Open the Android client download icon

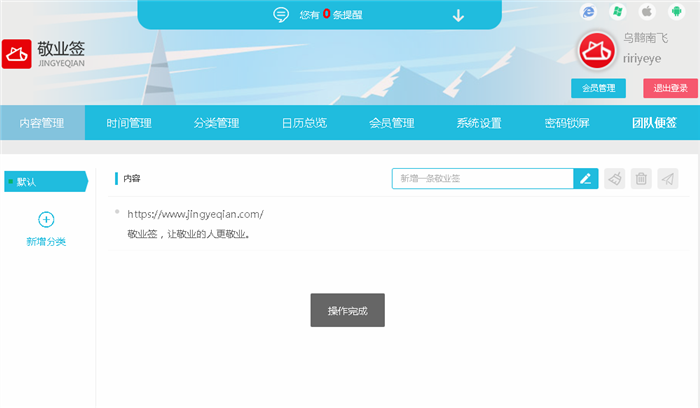676,11
